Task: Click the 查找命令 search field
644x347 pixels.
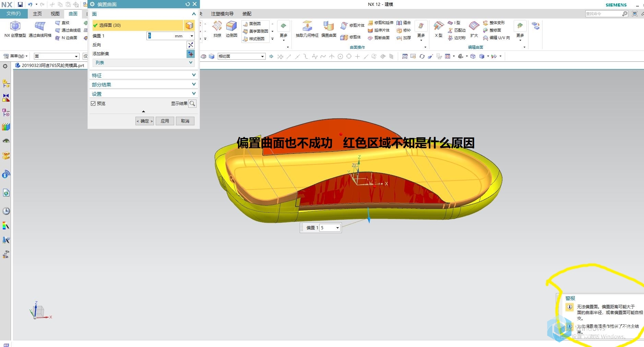Action: [607, 14]
